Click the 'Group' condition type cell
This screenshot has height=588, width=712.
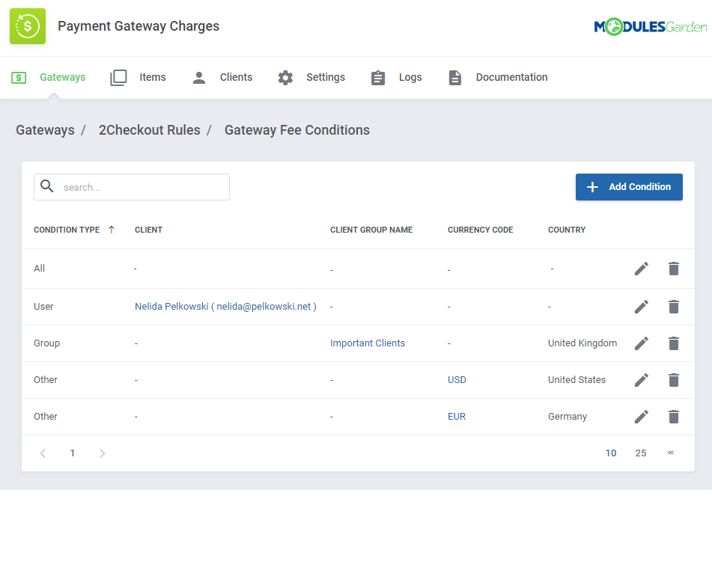pyautogui.click(x=46, y=343)
